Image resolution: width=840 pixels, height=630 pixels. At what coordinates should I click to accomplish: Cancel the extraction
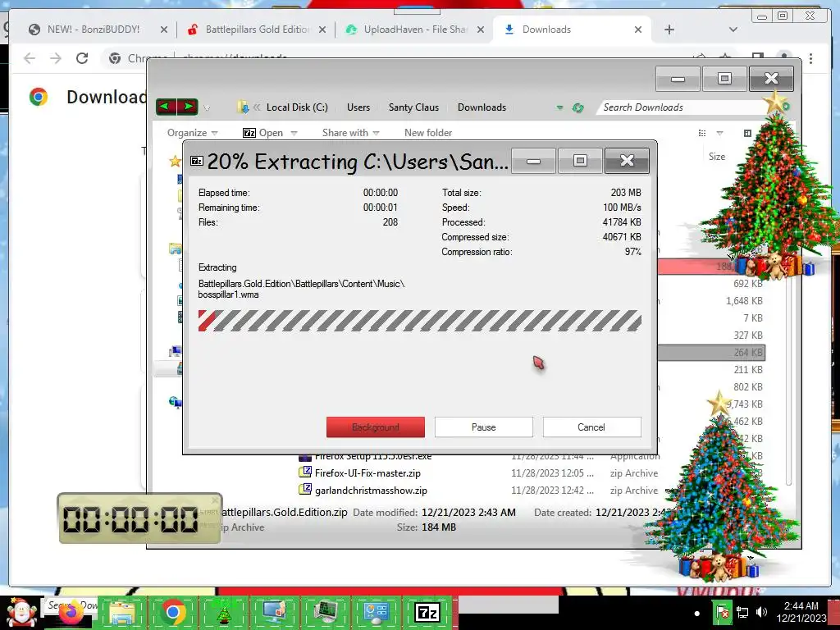pos(591,427)
